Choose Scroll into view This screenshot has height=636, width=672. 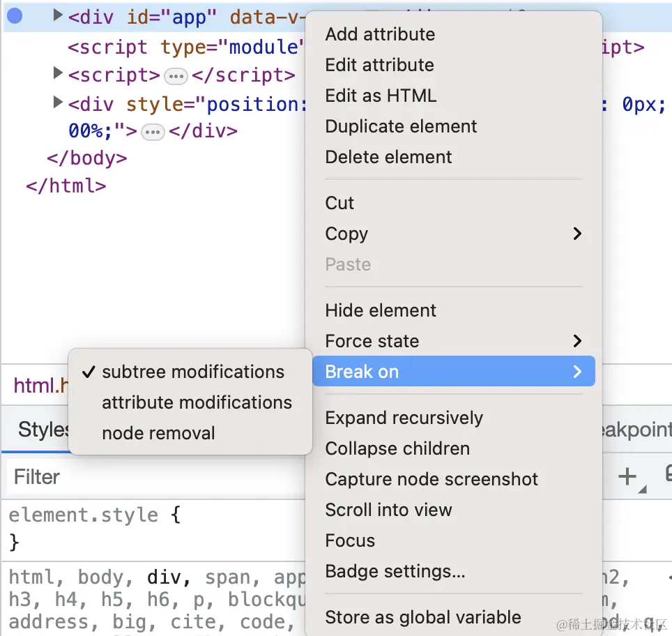point(453,510)
